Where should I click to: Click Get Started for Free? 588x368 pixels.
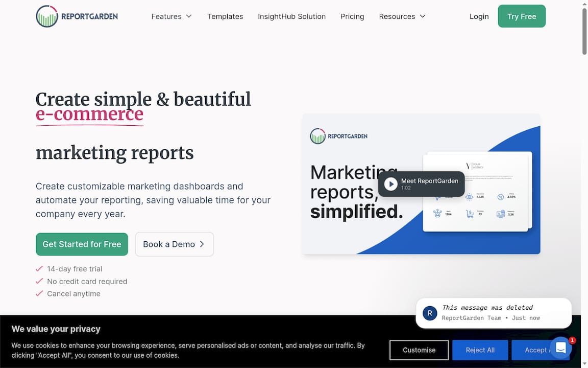82,244
